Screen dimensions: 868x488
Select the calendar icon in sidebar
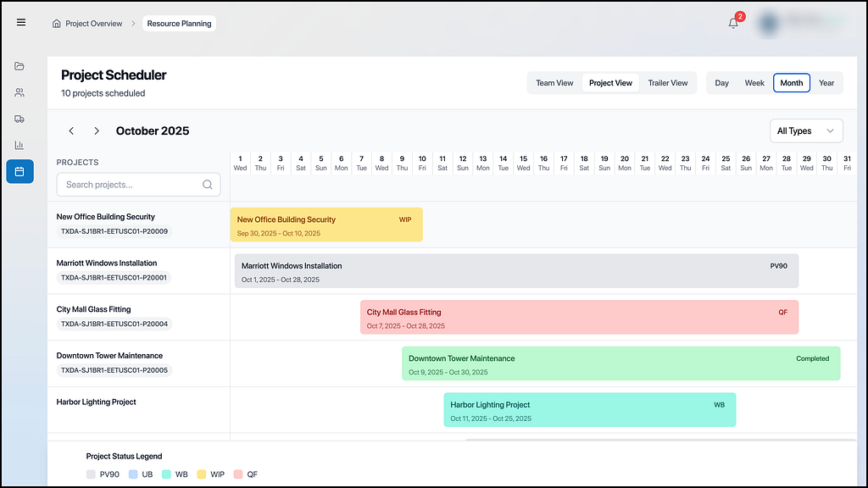coord(20,171)
